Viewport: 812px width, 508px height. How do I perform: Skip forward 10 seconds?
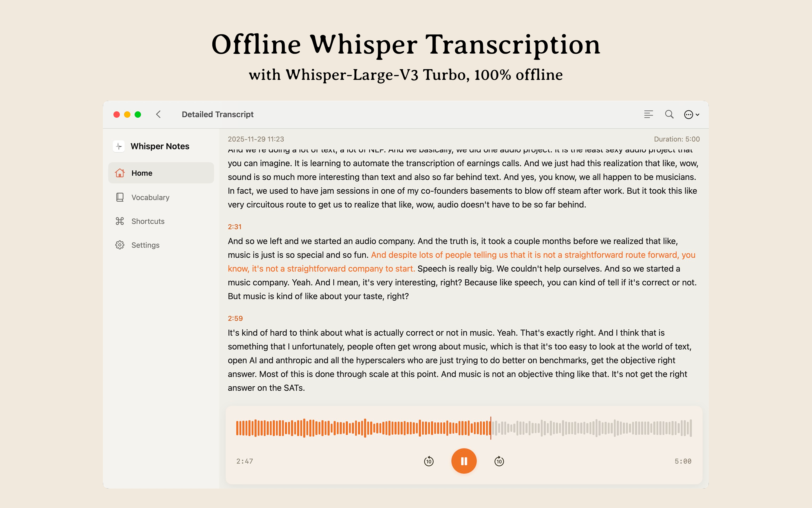tap(499, 461)
